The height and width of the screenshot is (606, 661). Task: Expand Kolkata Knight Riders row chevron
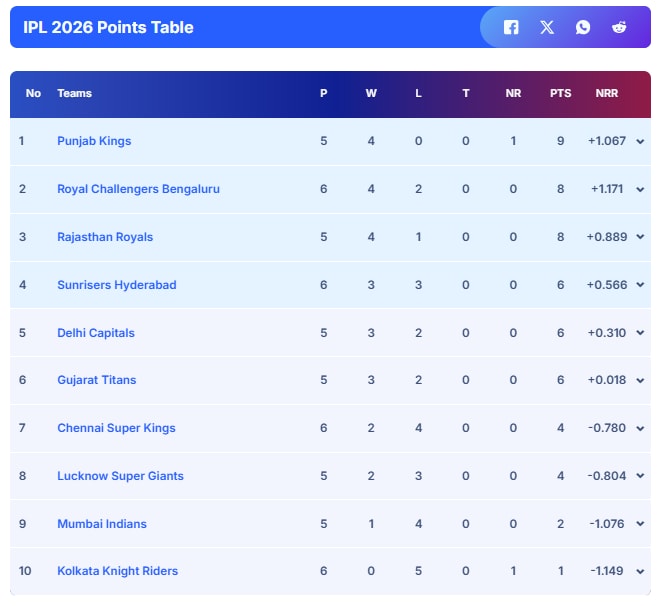[640, 572]
